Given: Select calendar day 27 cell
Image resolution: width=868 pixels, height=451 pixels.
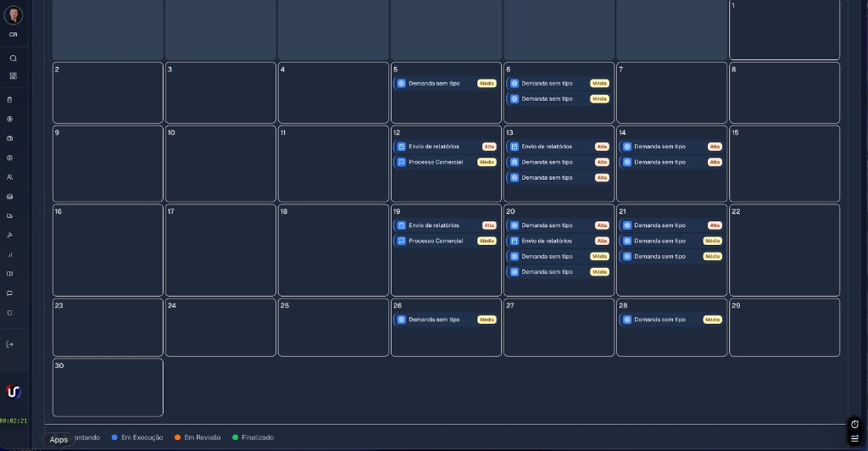Looking at the screenshot, I should pyautogui.click(x=559, y=327).
